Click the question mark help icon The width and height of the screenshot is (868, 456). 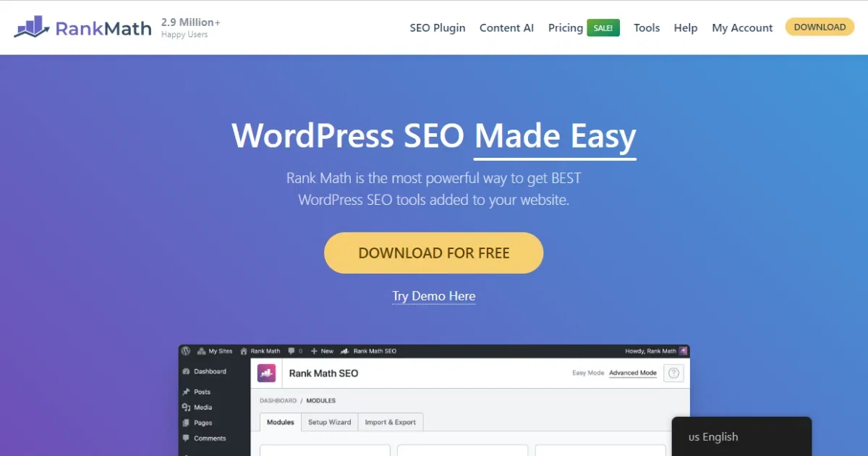coord(673,373)
